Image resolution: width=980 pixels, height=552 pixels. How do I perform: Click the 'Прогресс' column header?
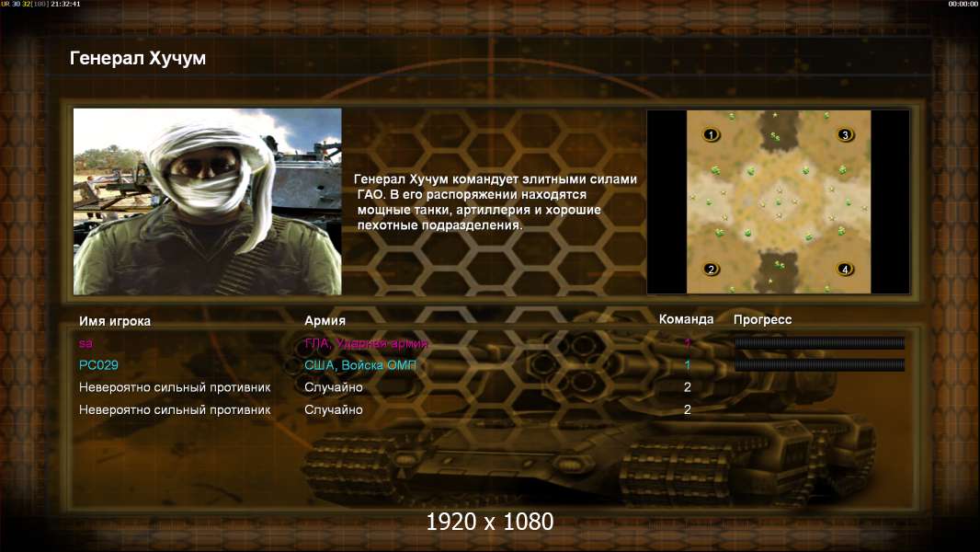point(762,319)
